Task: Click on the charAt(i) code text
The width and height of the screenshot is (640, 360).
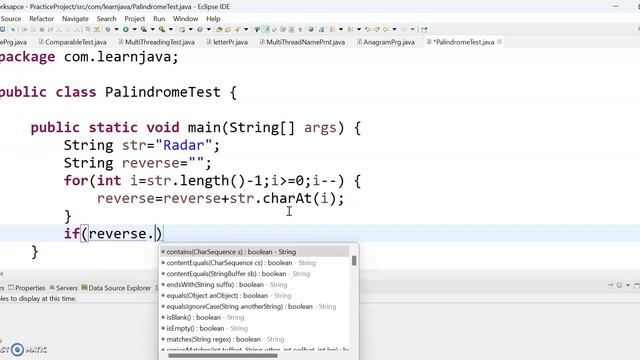Action: coord(299,198)
